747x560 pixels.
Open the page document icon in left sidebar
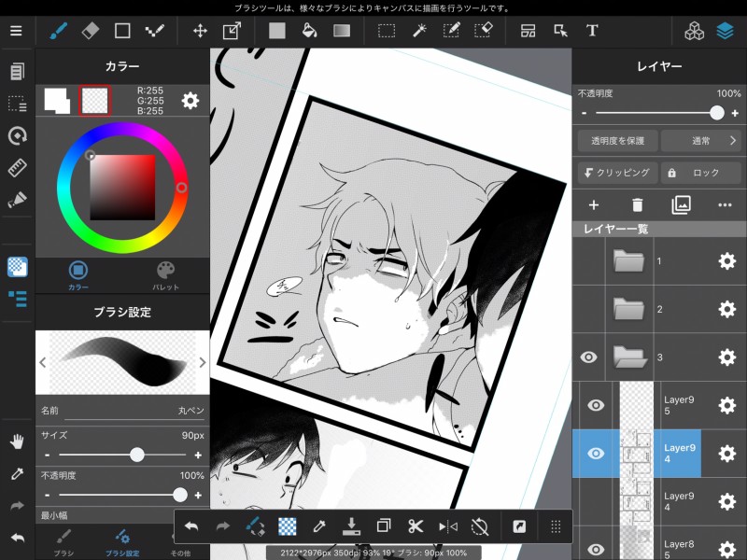(x=17, y=72)
